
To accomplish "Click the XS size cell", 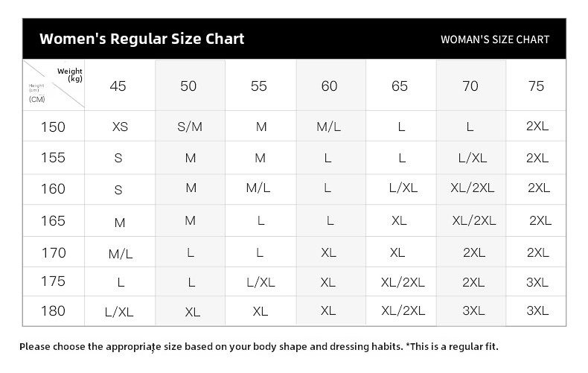I will (x=120, y=127).
